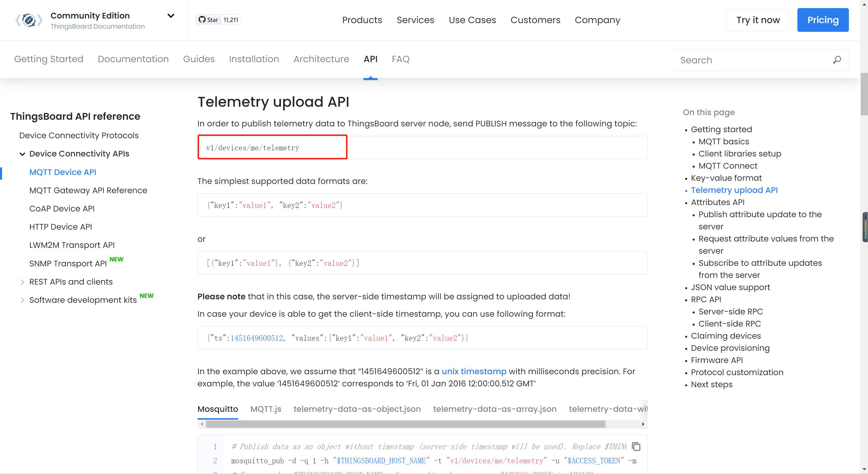Click the page vertical scrollbar thumb
868x474 pixels.
pyautogui.click(x=864, y=94)
